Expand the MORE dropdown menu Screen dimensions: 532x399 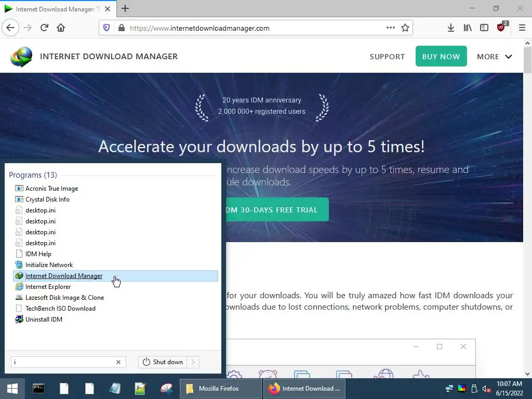pyautogui.click(x=495, y=57)
